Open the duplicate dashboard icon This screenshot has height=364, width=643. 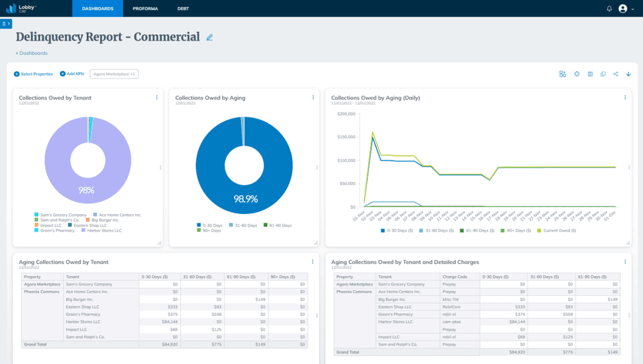(602, 74)
